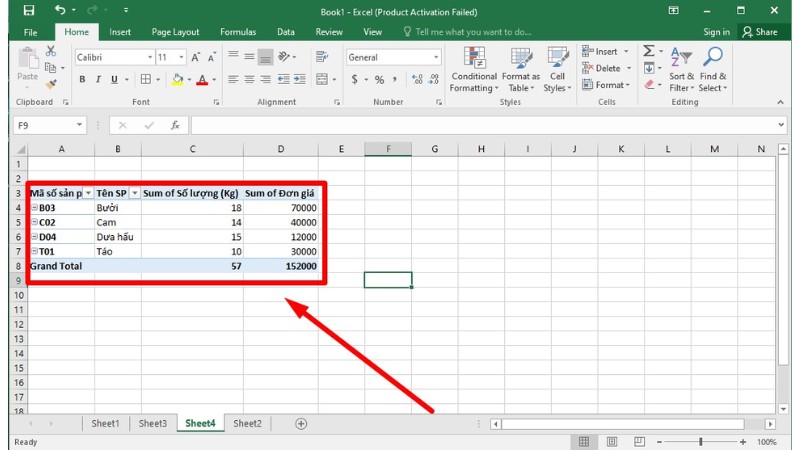Viewport: 800px width, 450px height.
Task: Open the Page Layout ribbon tab
Action: 174,32
